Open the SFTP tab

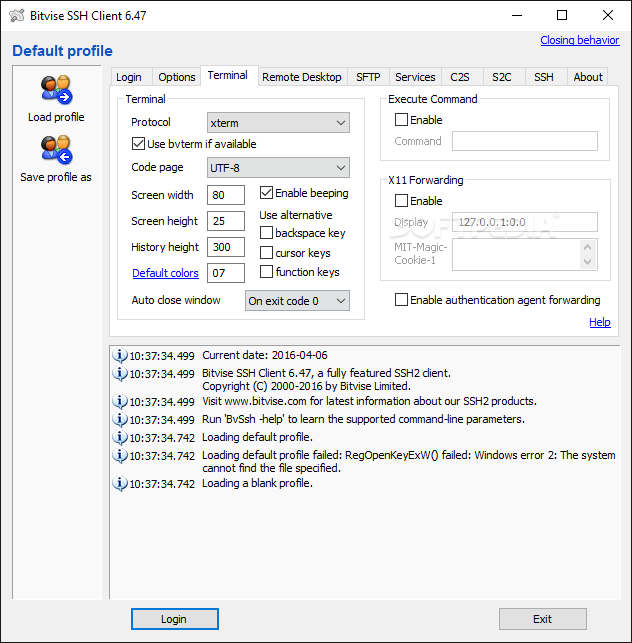(368, 77)
